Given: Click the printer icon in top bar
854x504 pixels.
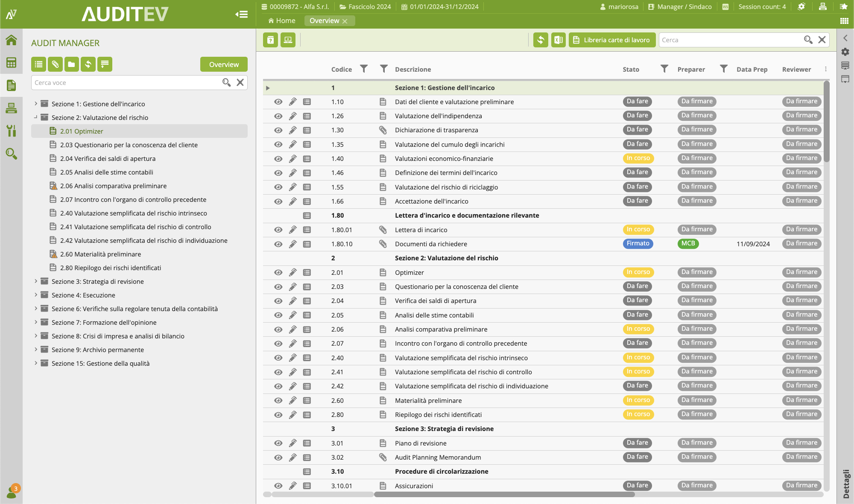Looking at the screenshot, I should [823, 6].
